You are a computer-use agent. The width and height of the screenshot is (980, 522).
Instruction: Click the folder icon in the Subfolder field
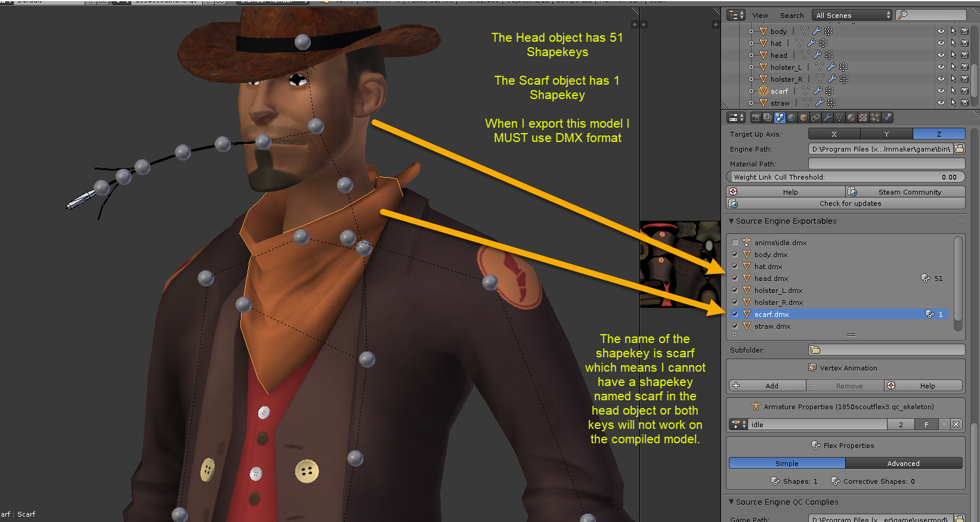point(815,350)
